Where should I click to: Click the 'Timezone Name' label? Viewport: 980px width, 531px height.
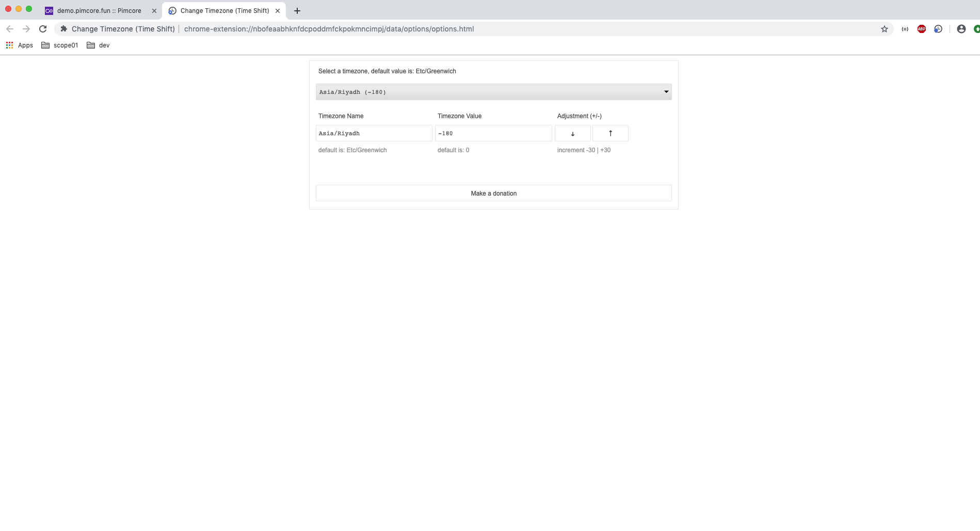341,116
